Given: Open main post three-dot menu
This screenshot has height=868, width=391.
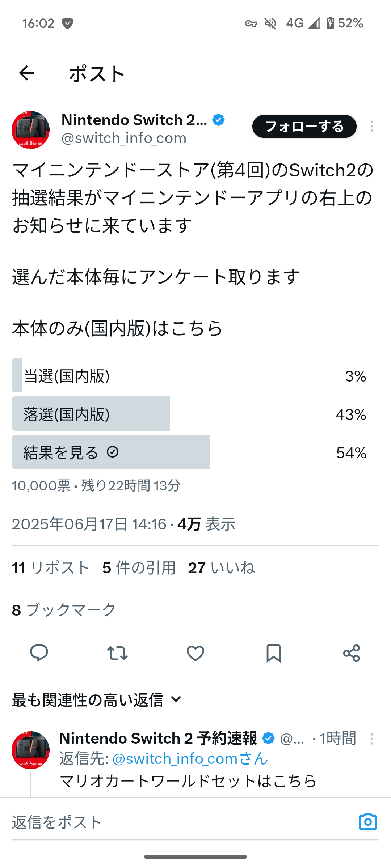Looking at the screenshot, I should click(372, 126).
